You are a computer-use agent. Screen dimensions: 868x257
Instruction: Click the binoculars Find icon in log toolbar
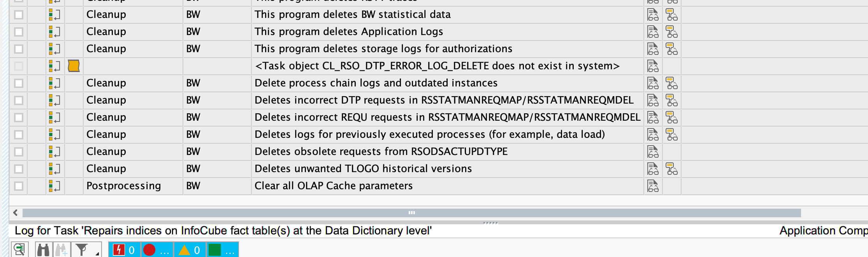click(x=43, y=250)
